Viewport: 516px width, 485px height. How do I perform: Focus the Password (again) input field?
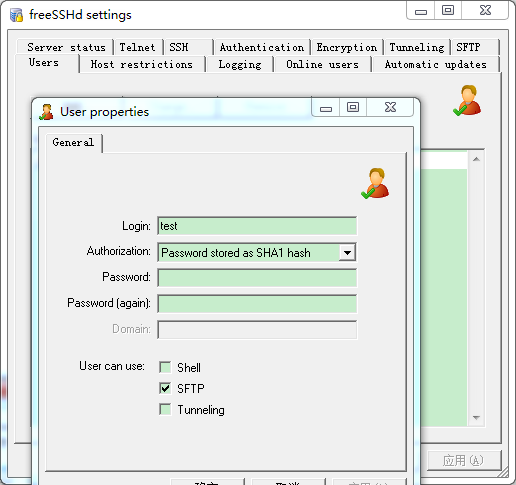pyautogui.click(x=257, y=303)
